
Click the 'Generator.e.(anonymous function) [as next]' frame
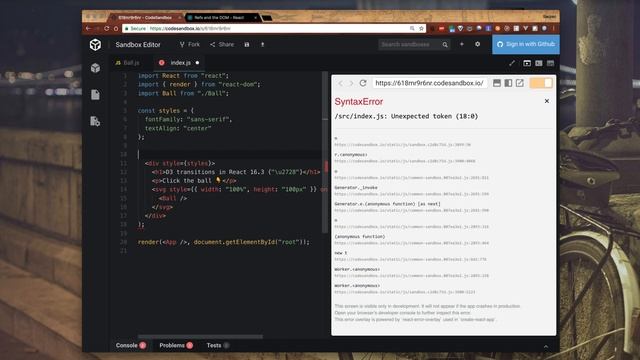click(x=387, y=204)
